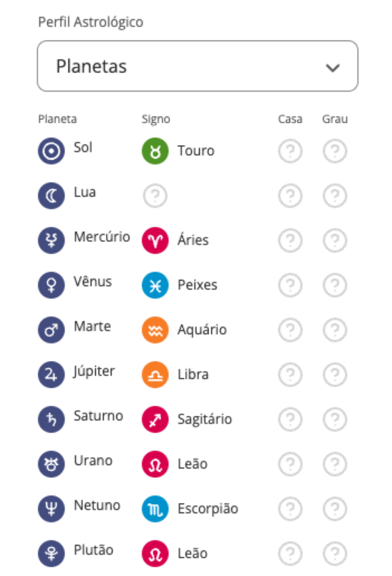Click the Saturno planet symbol icon
The height and width of the screenshot is (576, 392).
click(x=51, y=419)
